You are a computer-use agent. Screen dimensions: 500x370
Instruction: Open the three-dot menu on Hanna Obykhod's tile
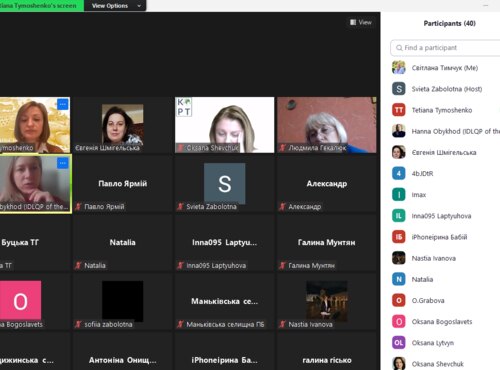tap(63, 163)
